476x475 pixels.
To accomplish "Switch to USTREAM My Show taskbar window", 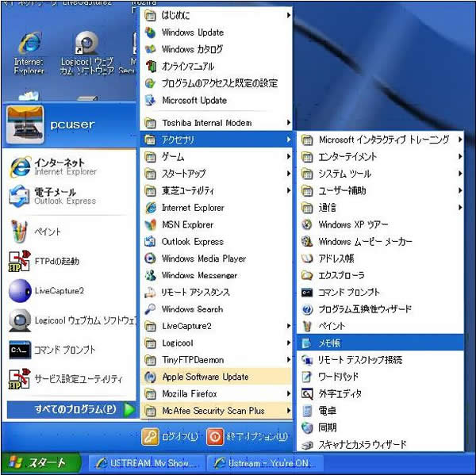I will pyautogui.click(x=146, y=463).
